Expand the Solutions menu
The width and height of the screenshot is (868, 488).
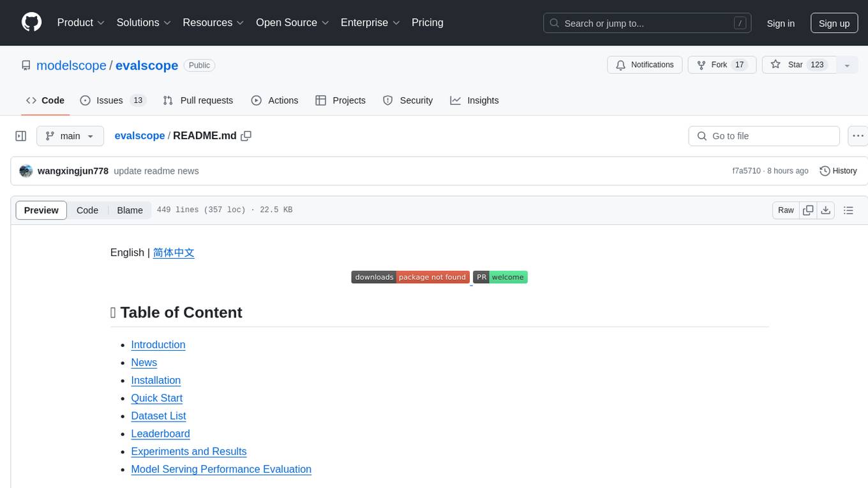[x=144, y=22]
